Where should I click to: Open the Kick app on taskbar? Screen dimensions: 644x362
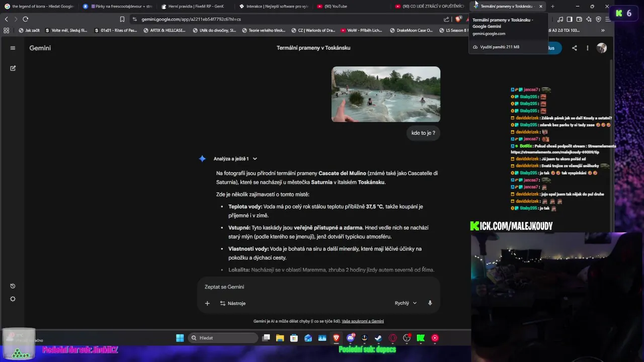[x=421, y=338]
